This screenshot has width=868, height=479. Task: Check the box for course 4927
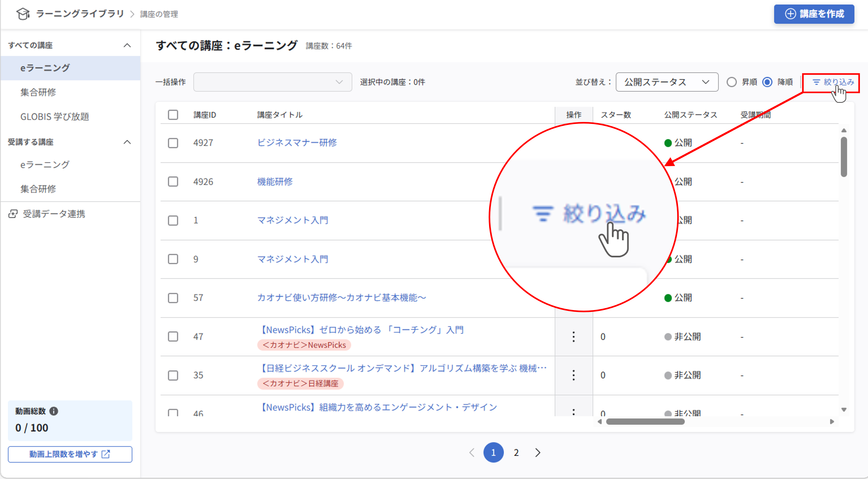point(173,143)
